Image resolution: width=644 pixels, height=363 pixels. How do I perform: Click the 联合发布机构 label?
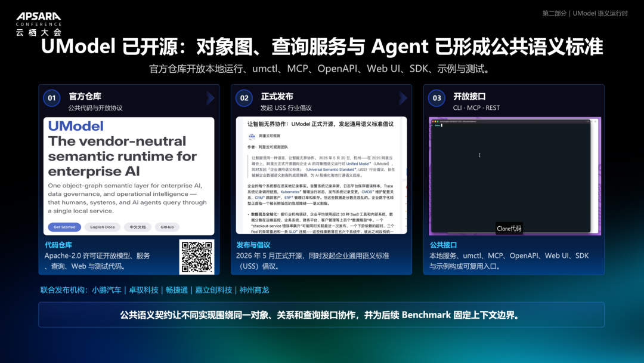coord(63,290)
